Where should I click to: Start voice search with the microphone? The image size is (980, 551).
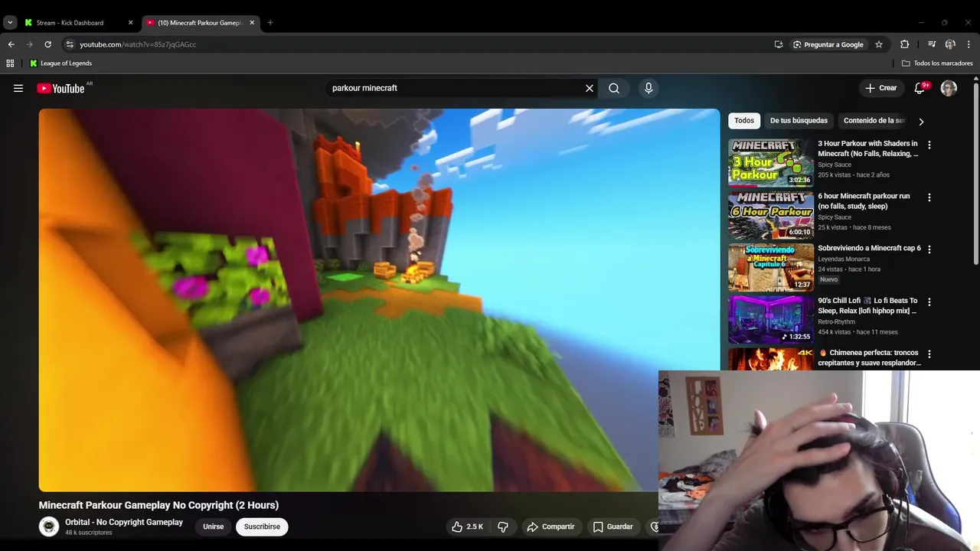click(648, 88)
